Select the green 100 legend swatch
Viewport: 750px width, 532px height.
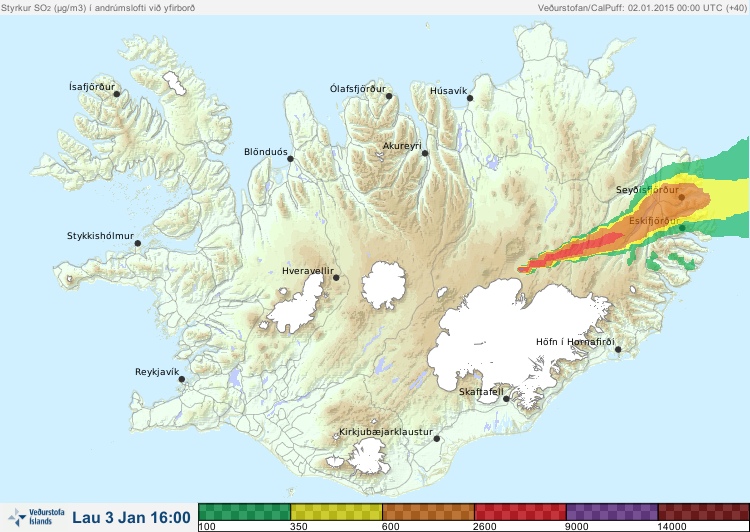(244, 512)
